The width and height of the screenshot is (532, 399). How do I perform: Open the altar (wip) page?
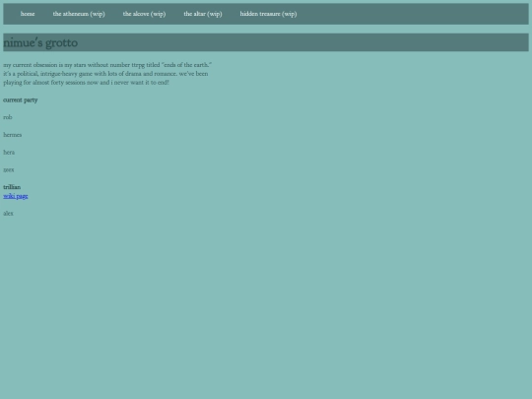203,14
